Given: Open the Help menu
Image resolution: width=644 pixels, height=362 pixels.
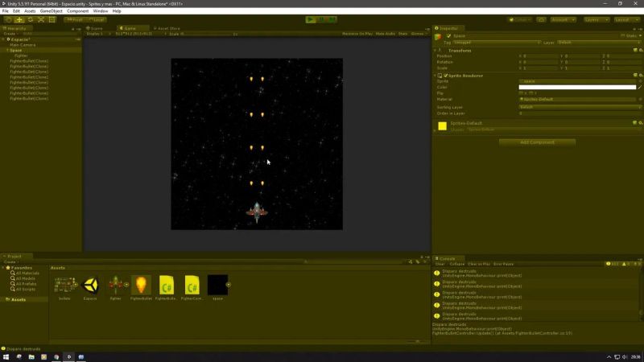Looking at the screenshot, I should [117, 11].
